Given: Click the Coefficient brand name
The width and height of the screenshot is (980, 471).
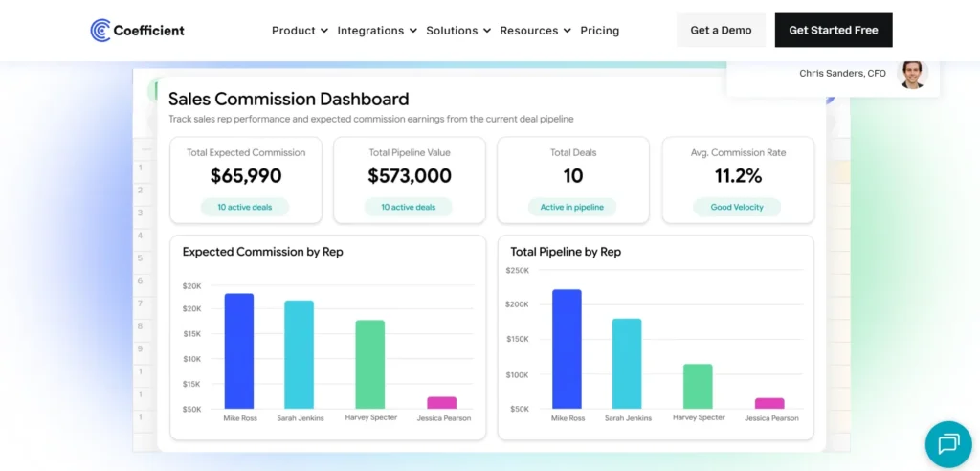Looking at the screenshot, I should [x=148, y=31].
